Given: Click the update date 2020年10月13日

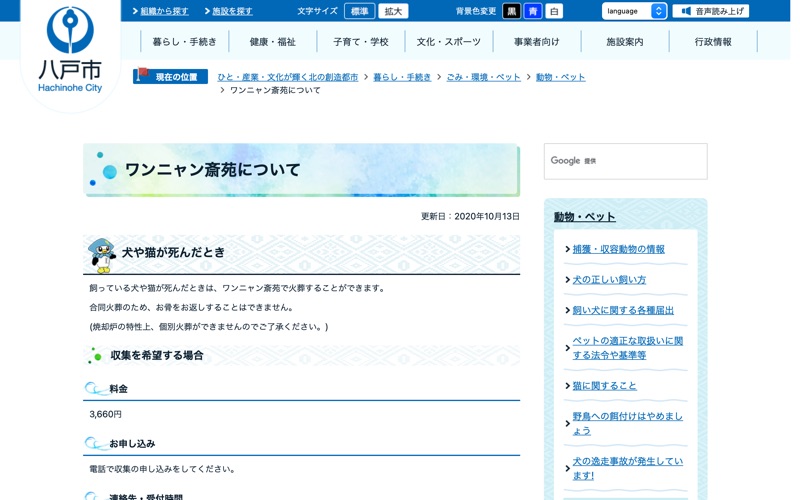Looking at the screenshot, I should pos(487,216).
